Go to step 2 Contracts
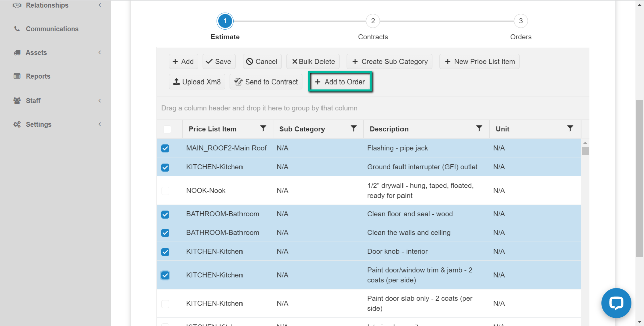This screenshot has height=326, width=644. point(373,21)
